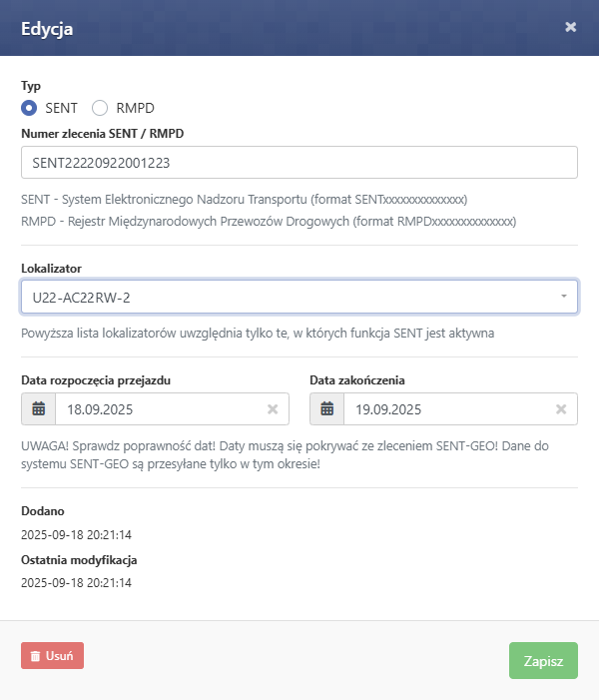Open calendar for Data rozpoczęcia przejazdu
Screen dimensions: 599x700
point(38,409)
